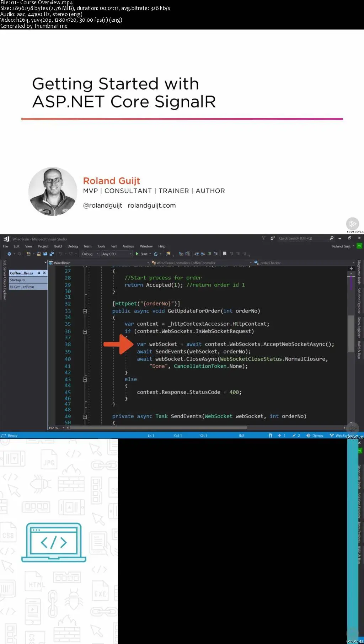Open the _orderChecker member navigation dropdown
The width and height of the screenshot is (364, 644).
coord(305,263)
